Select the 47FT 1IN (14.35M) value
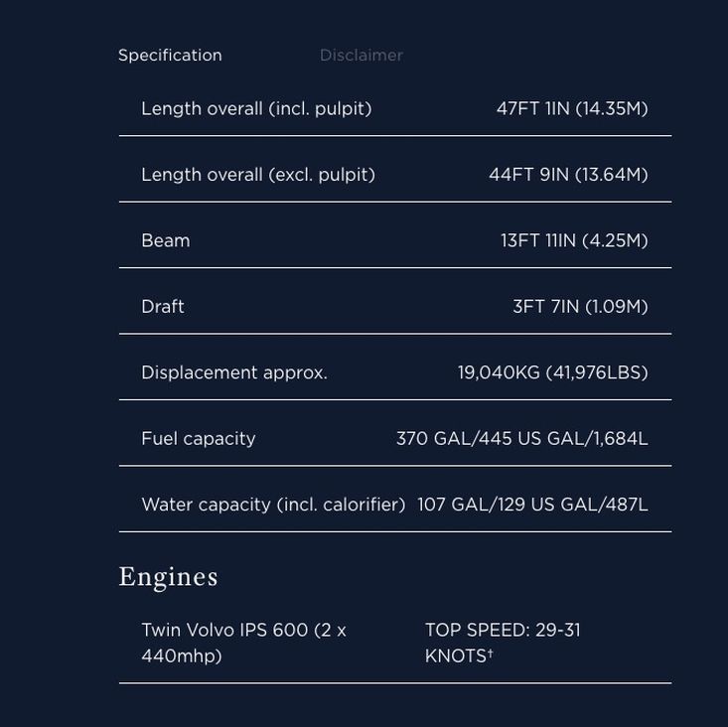Screen dimensions: 728x727 [572, 109]
